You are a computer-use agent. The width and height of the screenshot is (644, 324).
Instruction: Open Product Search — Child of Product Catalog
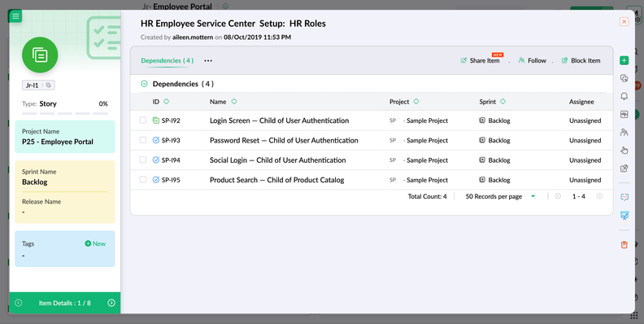tap(276, 180)
